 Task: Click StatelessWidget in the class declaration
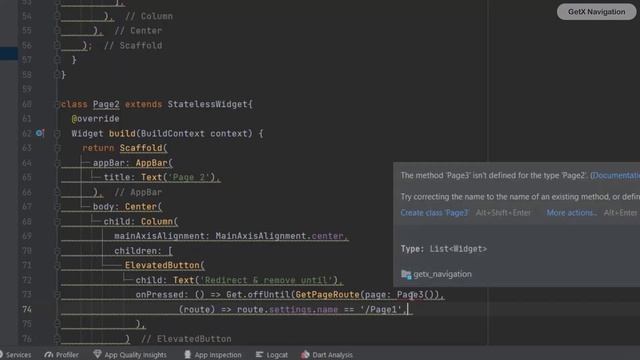[x=207, y=104]
